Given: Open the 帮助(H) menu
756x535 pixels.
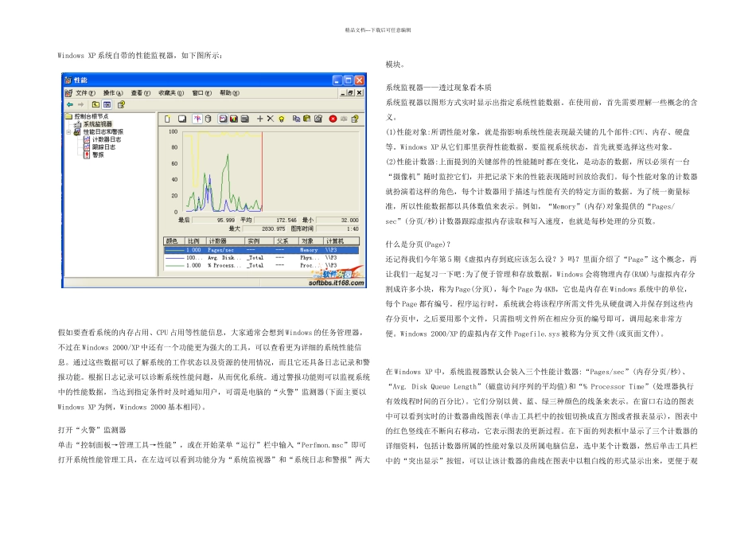Looking at the screenshot, I should tap(229, 92).
